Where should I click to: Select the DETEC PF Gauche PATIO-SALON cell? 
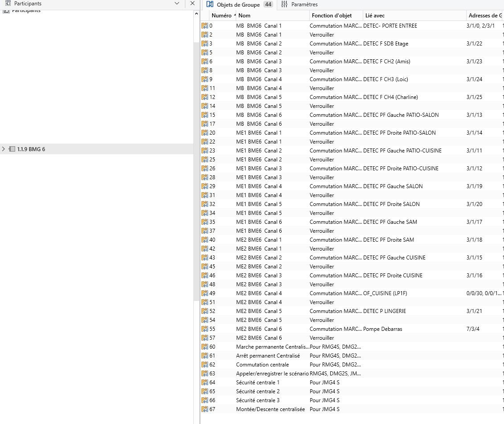[x=401, y=115]
